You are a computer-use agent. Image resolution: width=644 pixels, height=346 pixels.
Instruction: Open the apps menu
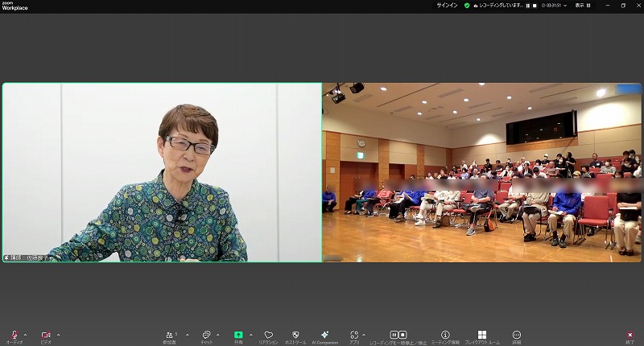[x=354, y=334]
